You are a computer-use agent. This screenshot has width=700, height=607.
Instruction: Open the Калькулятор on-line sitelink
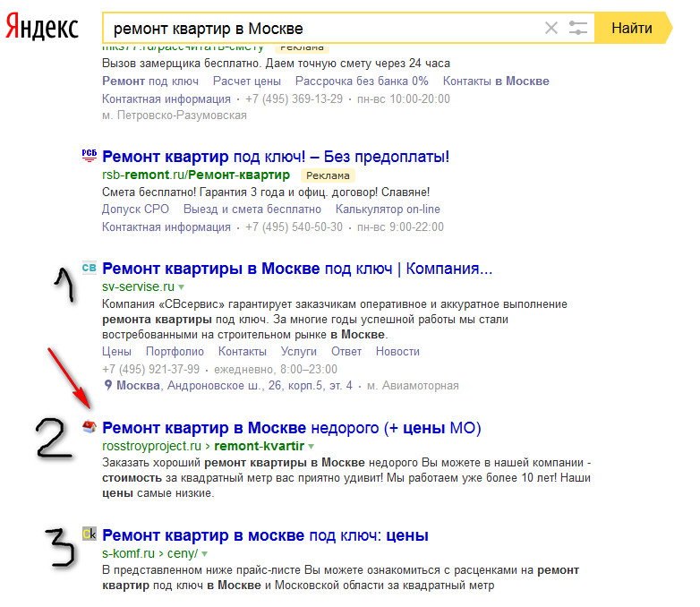pos(388,209)
